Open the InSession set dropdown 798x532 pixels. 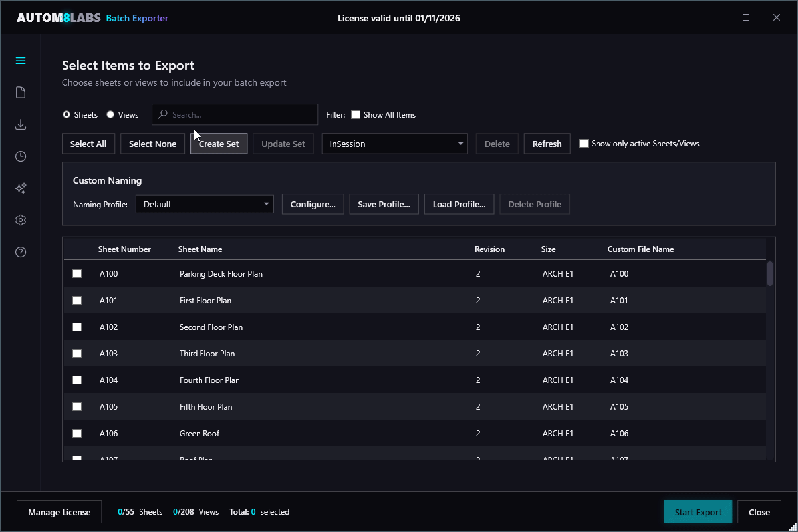394,143
